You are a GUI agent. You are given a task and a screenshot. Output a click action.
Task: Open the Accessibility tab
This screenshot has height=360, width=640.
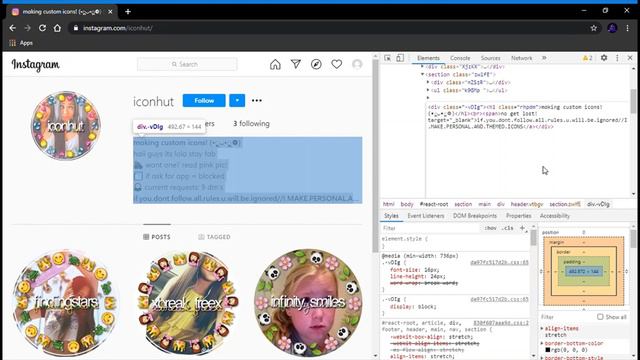[x=555, y=216]
